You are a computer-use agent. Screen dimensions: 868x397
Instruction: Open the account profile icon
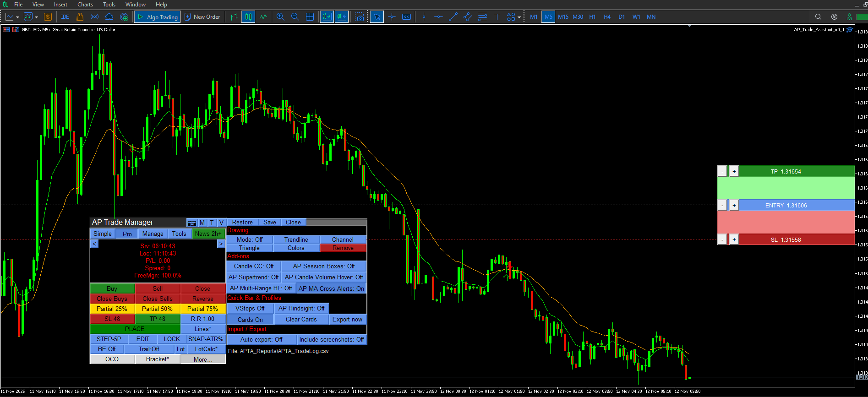[x=834, y=17]
